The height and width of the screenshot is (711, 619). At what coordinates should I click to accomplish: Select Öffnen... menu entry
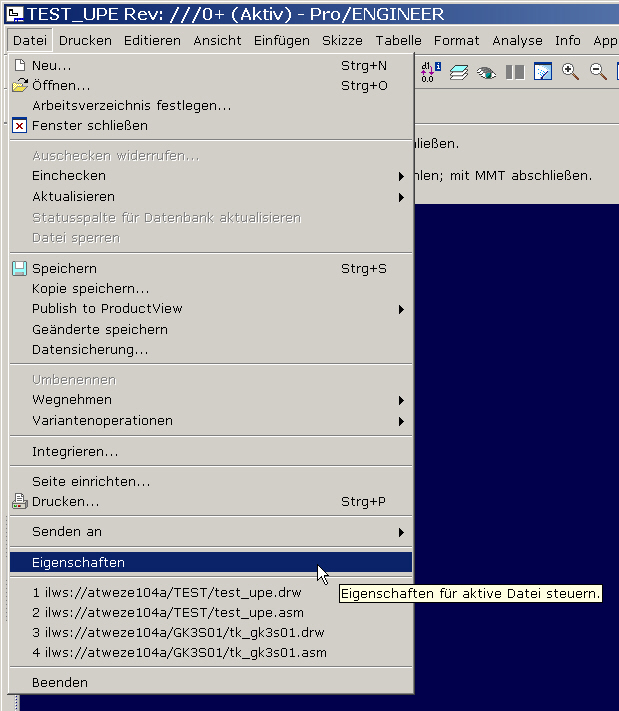pos(211,85)
